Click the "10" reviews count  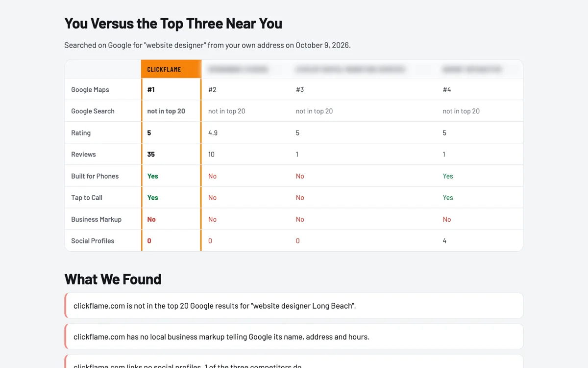point(212,155)
